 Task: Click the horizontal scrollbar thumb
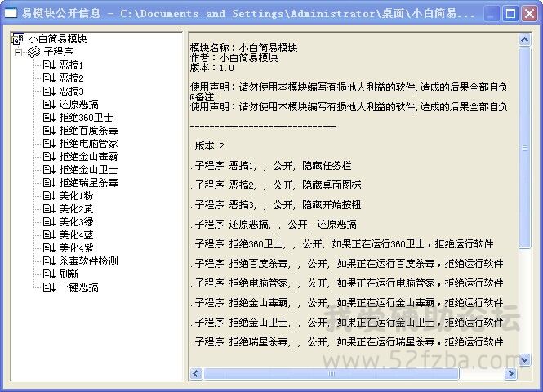tap(332, 374)
